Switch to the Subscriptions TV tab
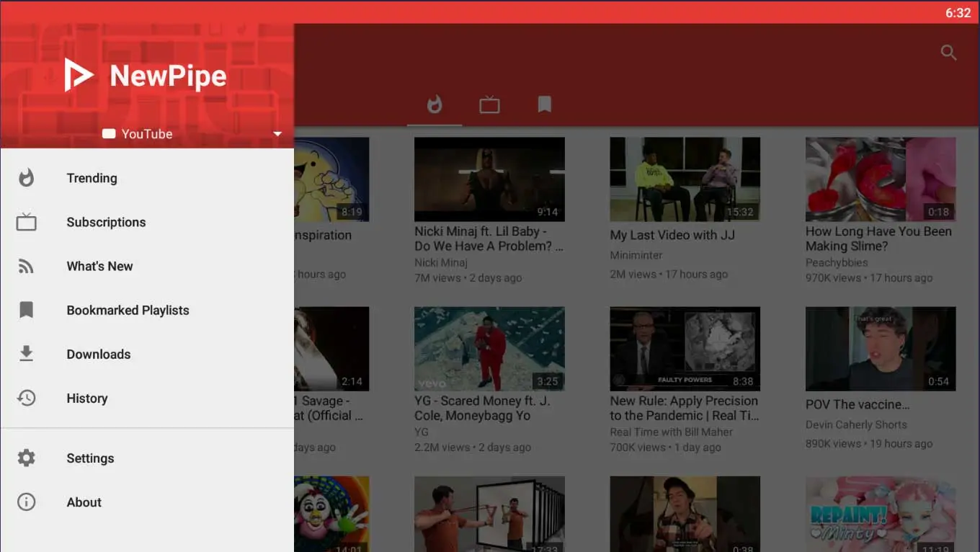 click(x=489, y=105)
